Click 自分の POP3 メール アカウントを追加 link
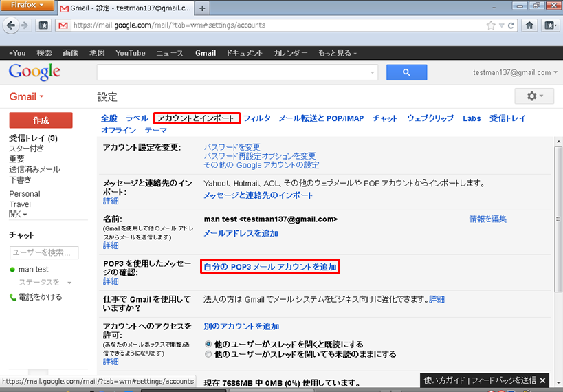The height and width of the screenshot is (392, 563). (x=270, y=267)
